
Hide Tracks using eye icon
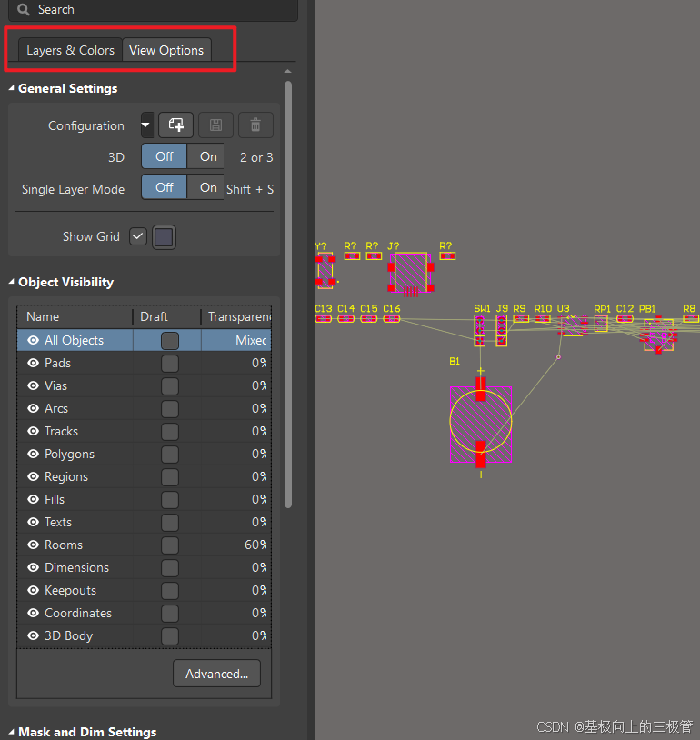pos(33,431)
